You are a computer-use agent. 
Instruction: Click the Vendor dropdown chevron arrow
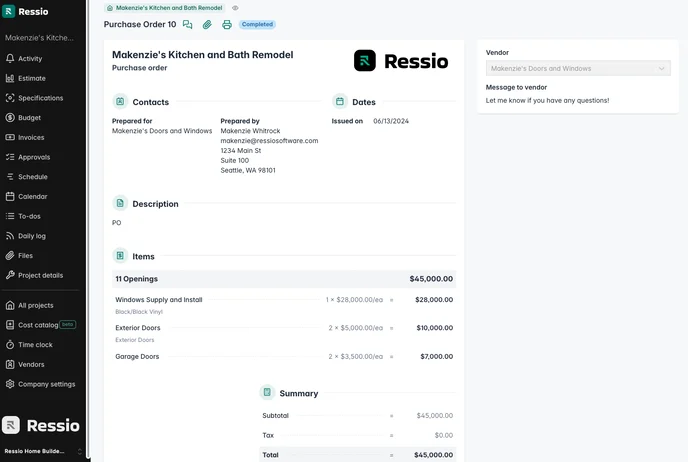point(661,68)
